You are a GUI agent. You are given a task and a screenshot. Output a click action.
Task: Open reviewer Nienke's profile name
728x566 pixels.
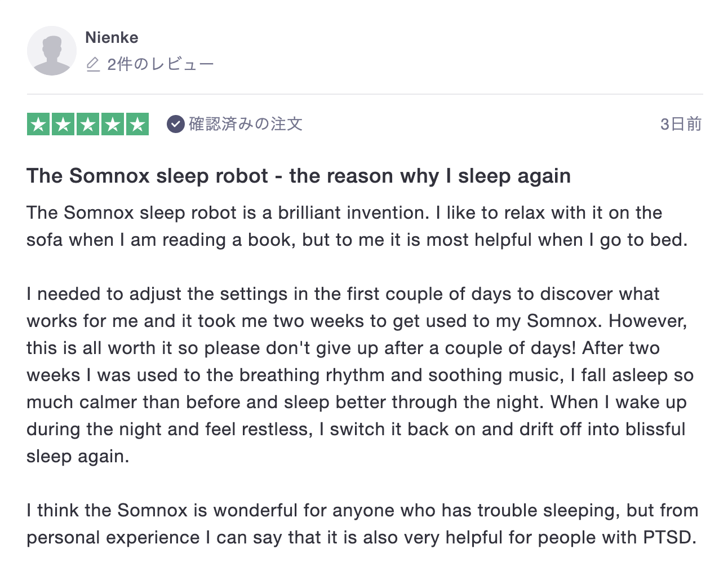[x=112, y=38]
